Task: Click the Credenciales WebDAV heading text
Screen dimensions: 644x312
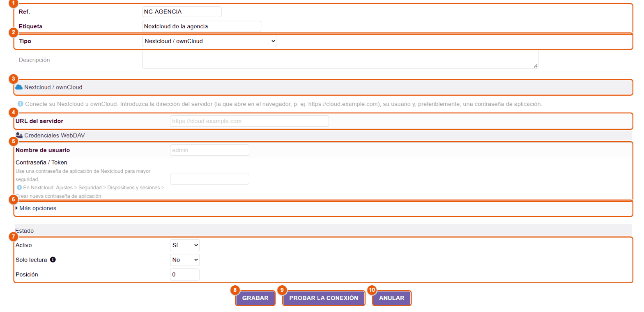Action: click(x=55, y=135)
